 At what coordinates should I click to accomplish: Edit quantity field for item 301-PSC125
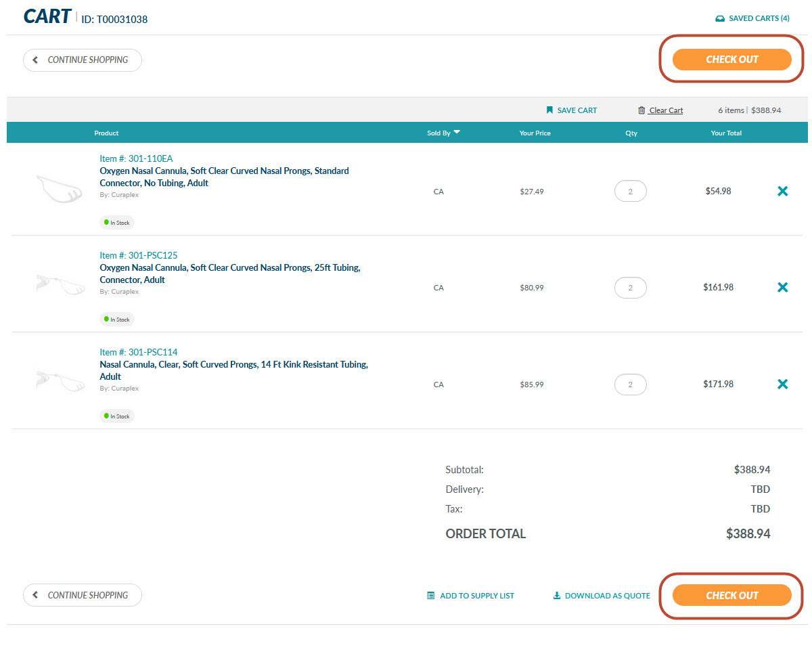[x=630, y=288]
